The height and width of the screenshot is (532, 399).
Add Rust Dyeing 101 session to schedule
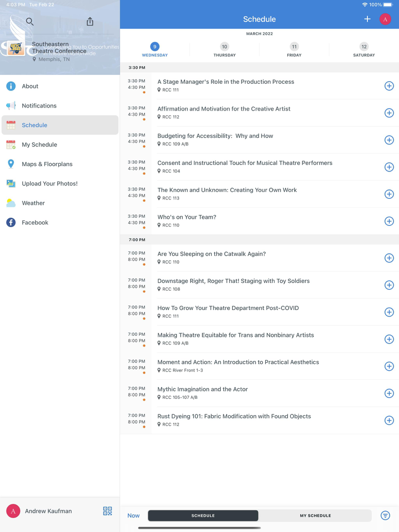pyautogui.click(x=389, y=420)
